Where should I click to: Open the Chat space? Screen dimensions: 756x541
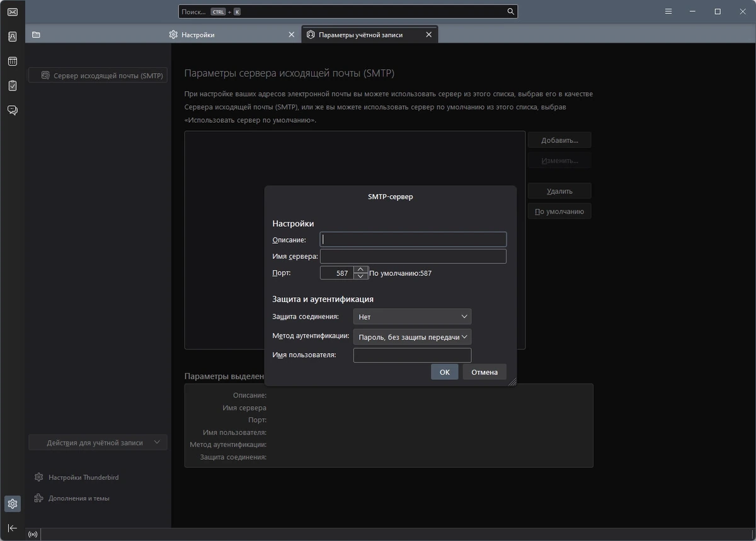click(12, 110)
